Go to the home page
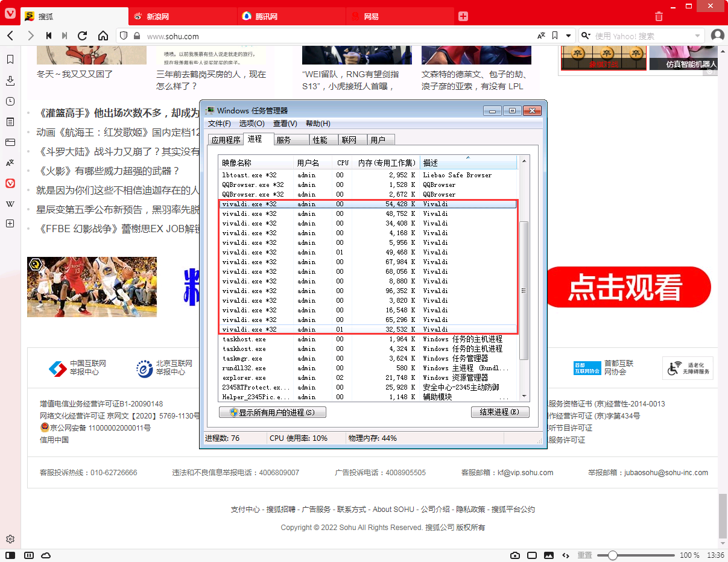 (x=103, y=36)
